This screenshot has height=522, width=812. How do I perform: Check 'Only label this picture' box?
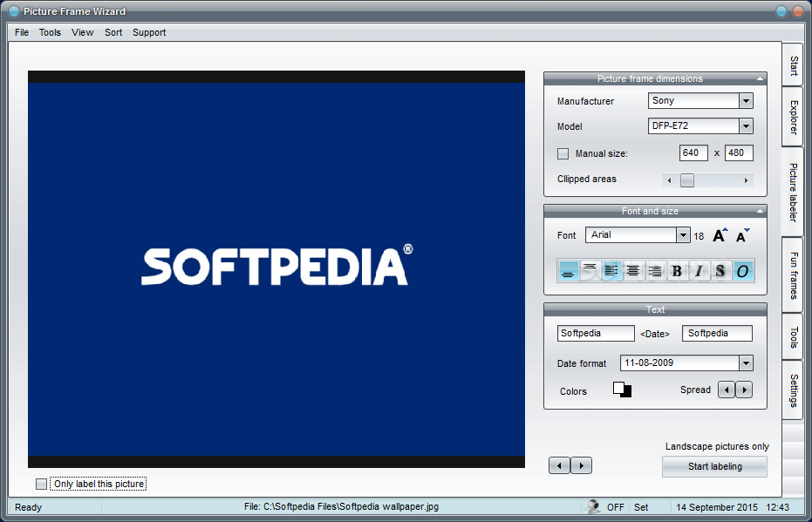(42, 484)
